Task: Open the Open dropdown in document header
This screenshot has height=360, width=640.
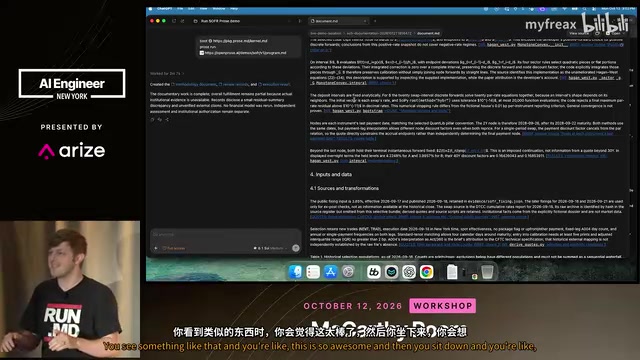Action: click(x=616, y=33)
